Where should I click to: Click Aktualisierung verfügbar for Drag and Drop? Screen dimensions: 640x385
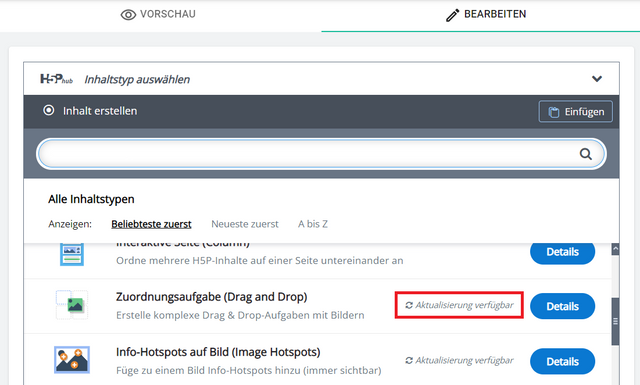tap(459, 305)
